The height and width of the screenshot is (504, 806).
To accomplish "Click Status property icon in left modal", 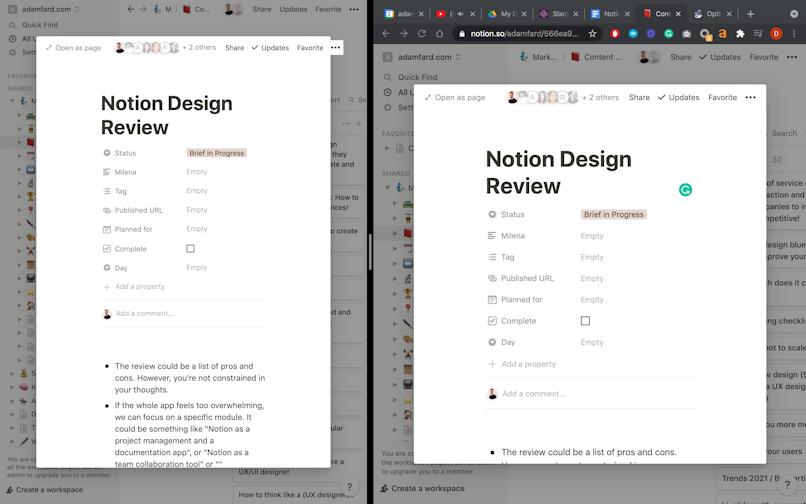I will pyautogui.click(x=107, y=153).
